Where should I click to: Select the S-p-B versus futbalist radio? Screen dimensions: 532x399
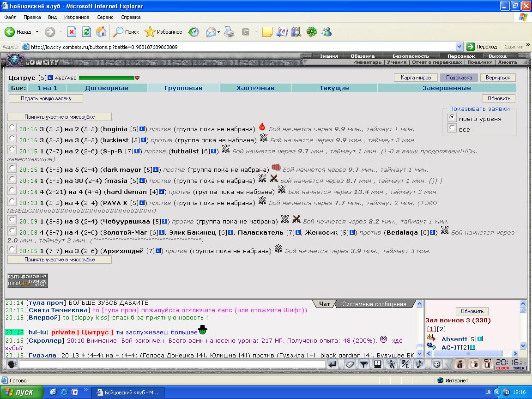coord(12,150)
